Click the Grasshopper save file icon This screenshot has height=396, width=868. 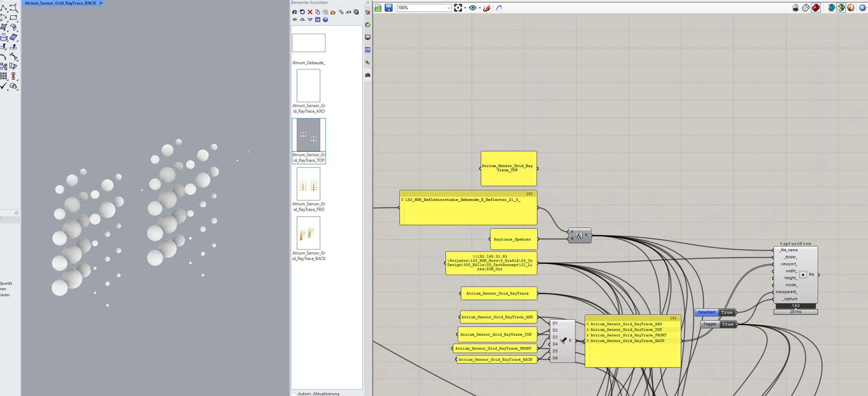click(x=388, y=8)
